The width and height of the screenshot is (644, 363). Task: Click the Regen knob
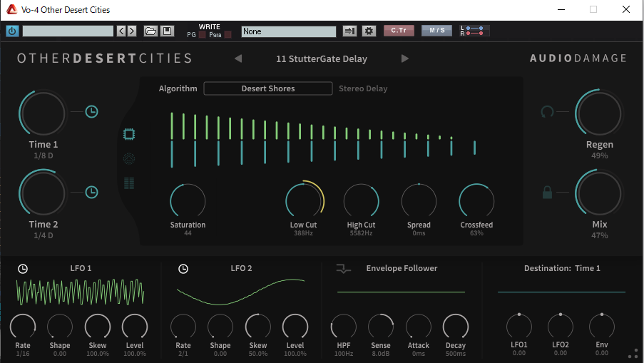point(598,113)
